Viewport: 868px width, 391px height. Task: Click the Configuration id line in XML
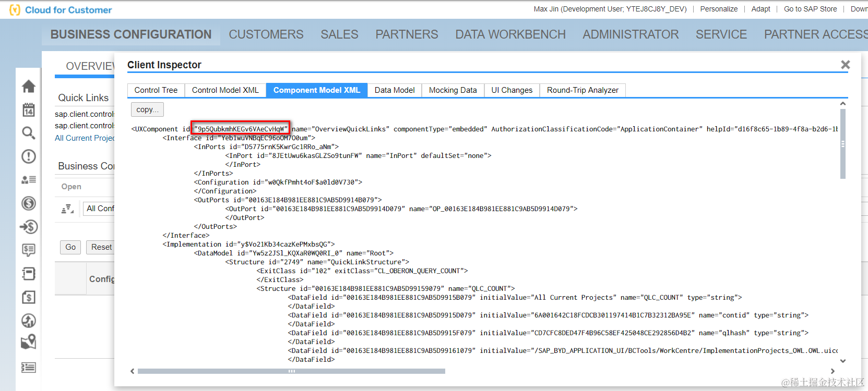[278, 182]
